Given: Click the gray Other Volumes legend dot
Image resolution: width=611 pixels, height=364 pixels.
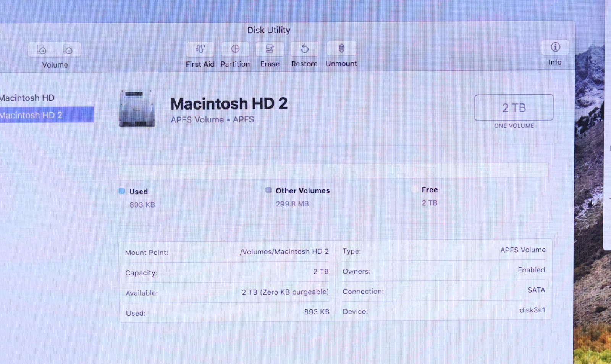Looking at the screenshot, I should (x=268, y=190).
